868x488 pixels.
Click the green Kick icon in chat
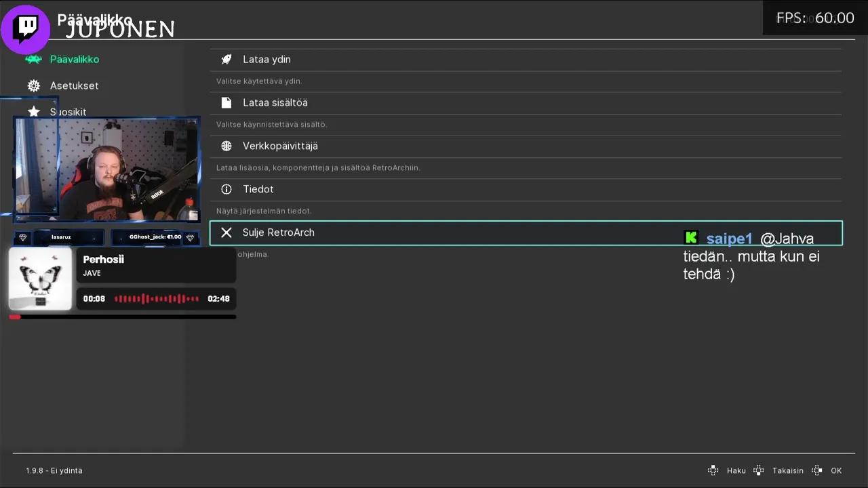[x=691, y=237]
